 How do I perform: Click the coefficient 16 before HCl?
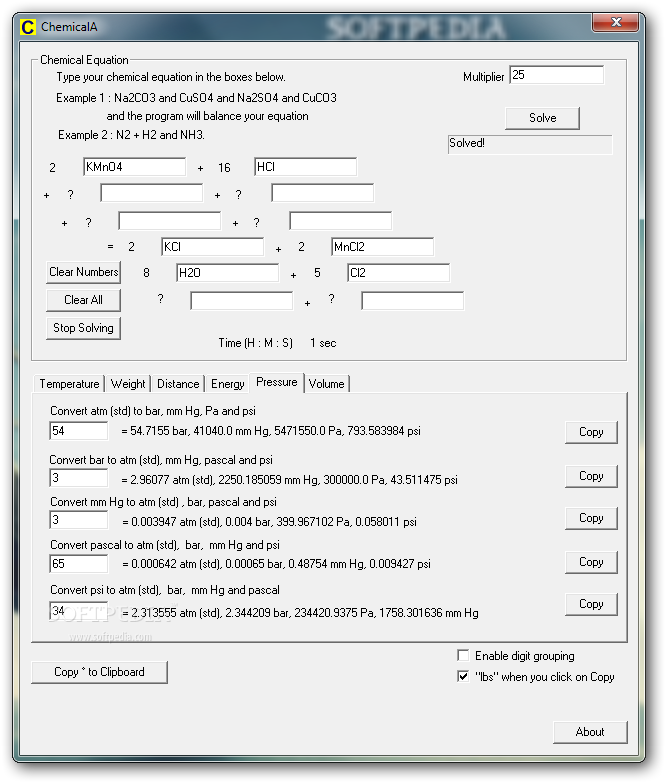tap(224, 168)
